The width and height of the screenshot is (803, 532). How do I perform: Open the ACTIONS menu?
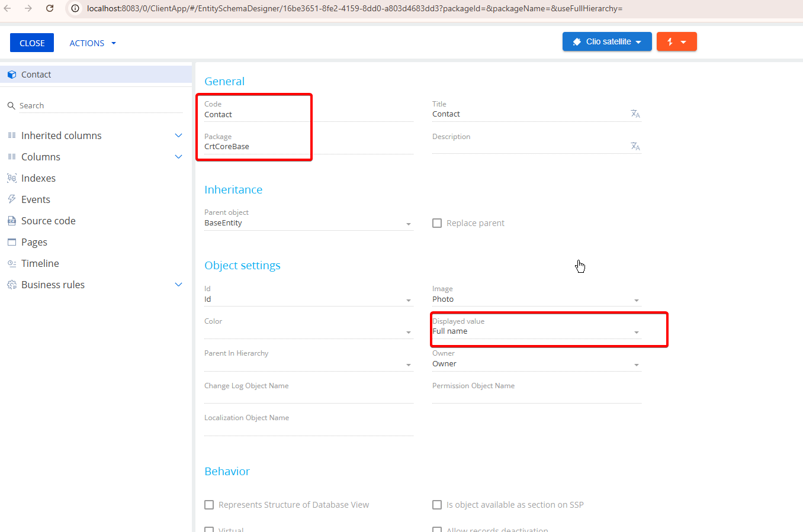point(92,43)
